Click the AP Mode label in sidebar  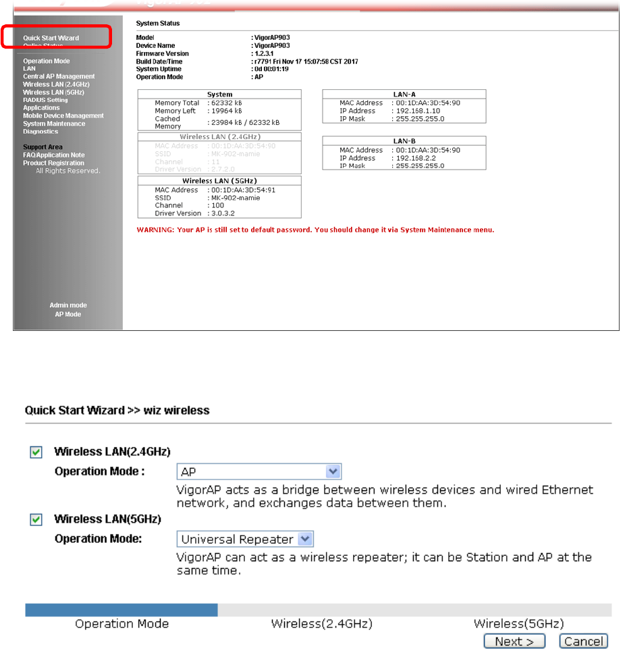click(67, 314)
